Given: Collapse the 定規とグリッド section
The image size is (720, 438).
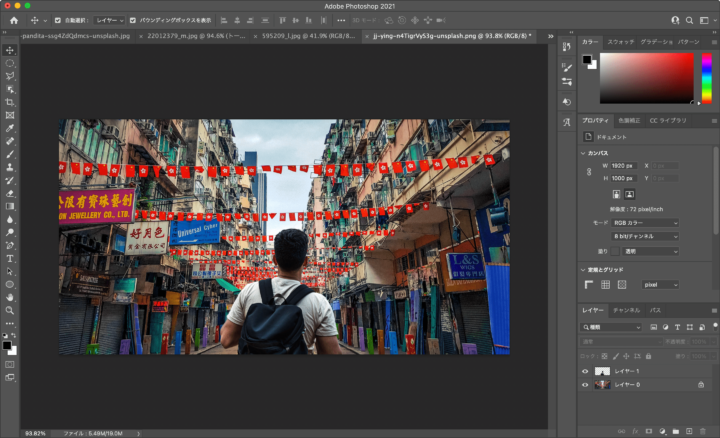Looking at the screenshot, I should (583, 270).
